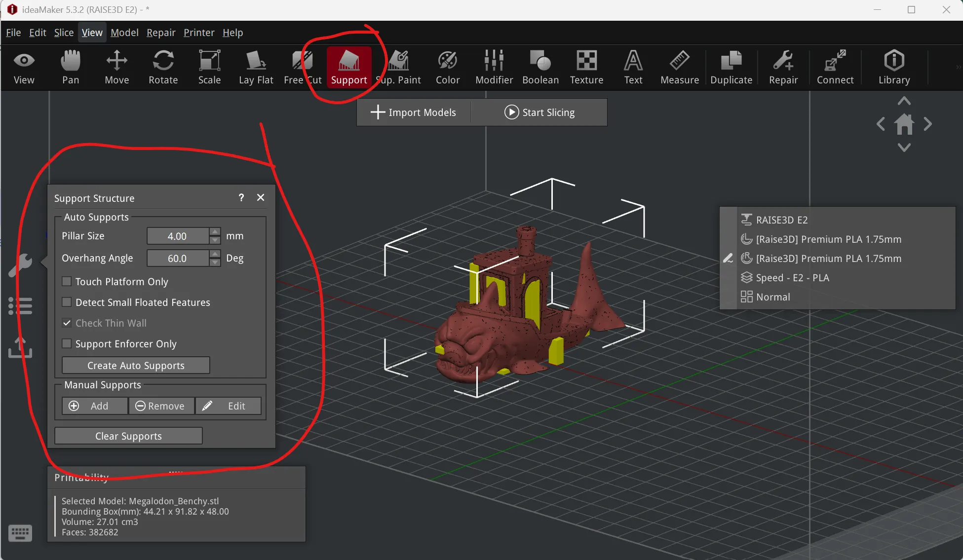This screenshot has height=560, width=963.
Task: Open the Repair menu
Action: [x=161, y=33]
